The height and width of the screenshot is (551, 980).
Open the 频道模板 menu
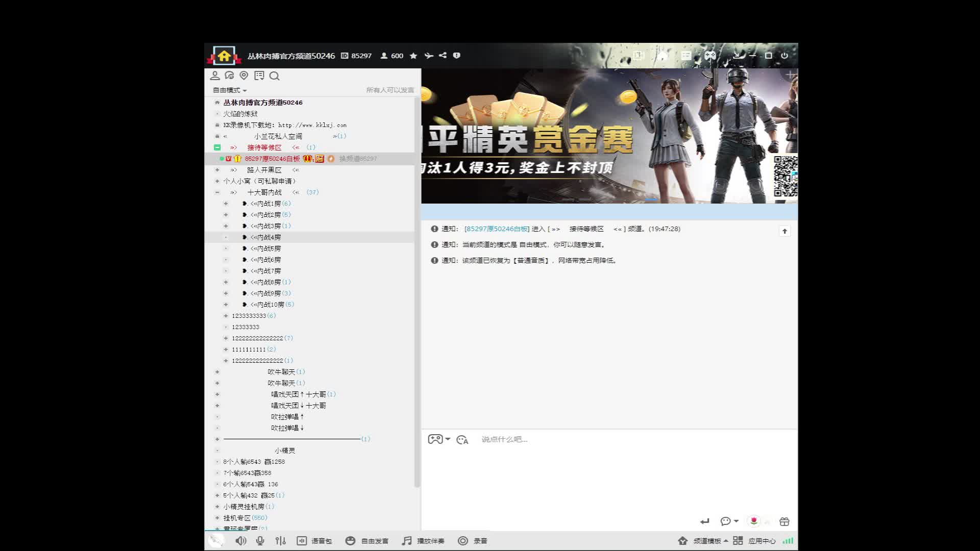pos(707,541)
